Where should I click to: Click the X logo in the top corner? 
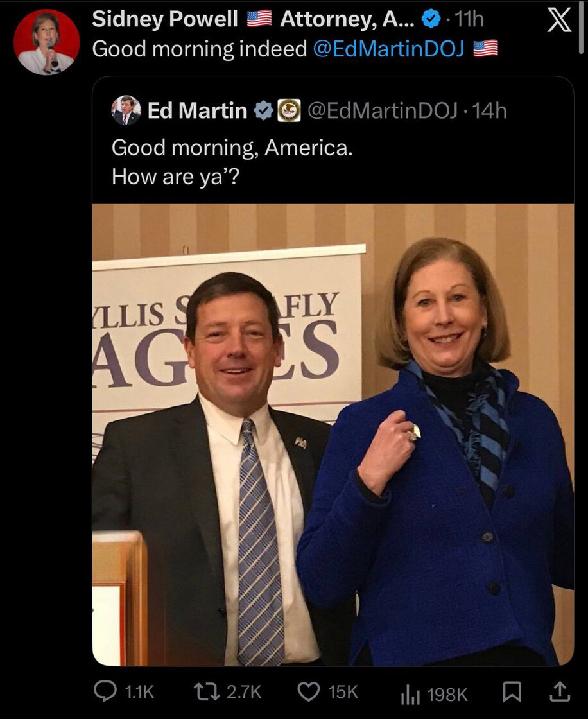tap(558, 21)
